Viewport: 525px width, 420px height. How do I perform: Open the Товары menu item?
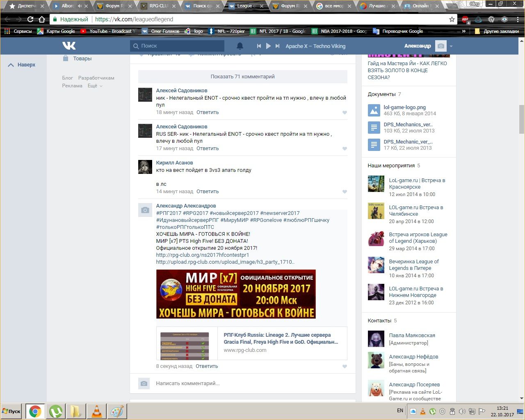tap(82, 59)
